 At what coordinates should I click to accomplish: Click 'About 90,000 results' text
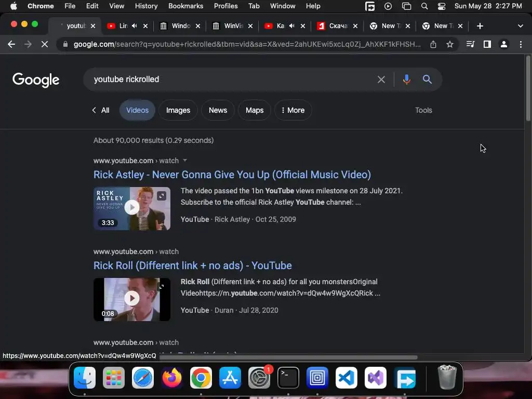pos(153,140)
